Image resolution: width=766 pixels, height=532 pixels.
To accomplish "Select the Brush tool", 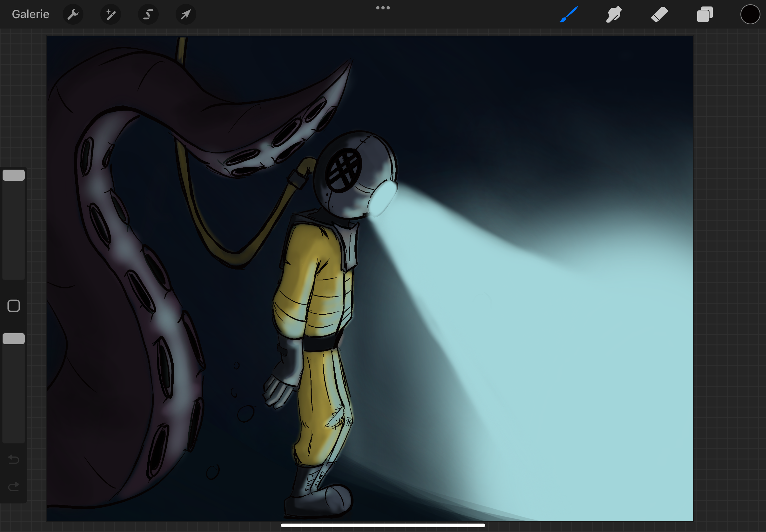I will point(569,14).
